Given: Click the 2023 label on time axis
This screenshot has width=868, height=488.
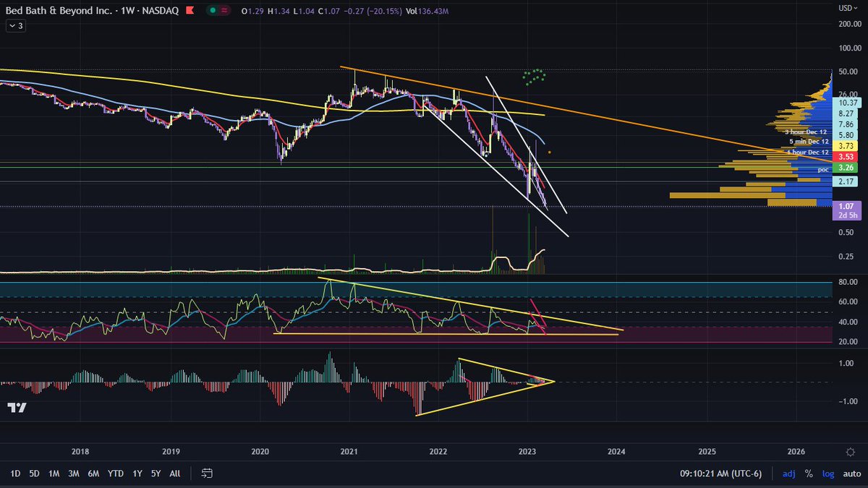Looking at the screenshot, I should click(527, 451).
